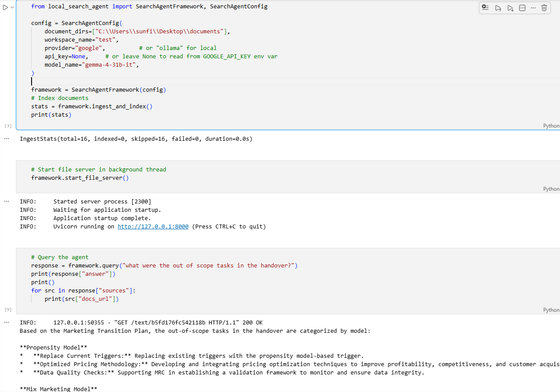The width and height of the screenshot is (560, 392).
Task: Click the "# Index documents" comment
Action: click(x=60, y=98)
